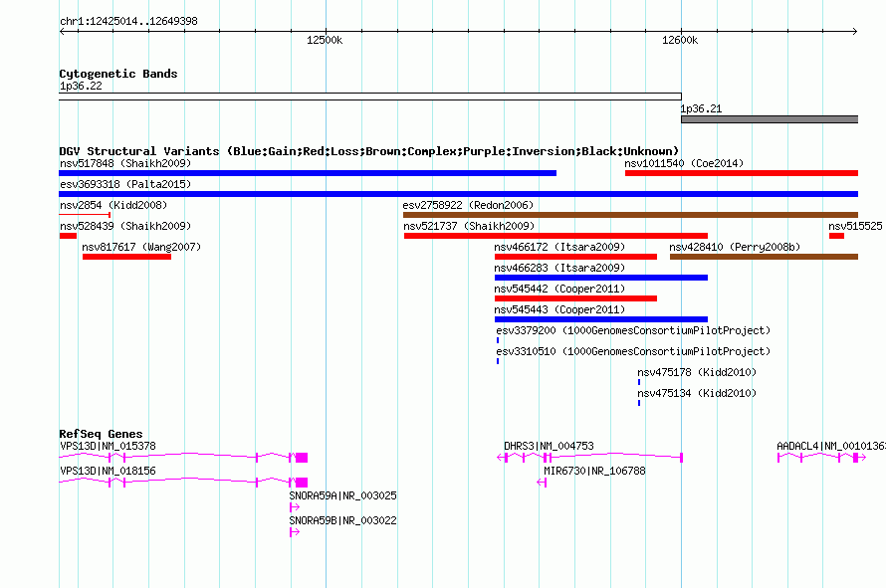886x588 pixels.
Task: Click the esv3693318 long blue bar
Action: coord(459,194)
